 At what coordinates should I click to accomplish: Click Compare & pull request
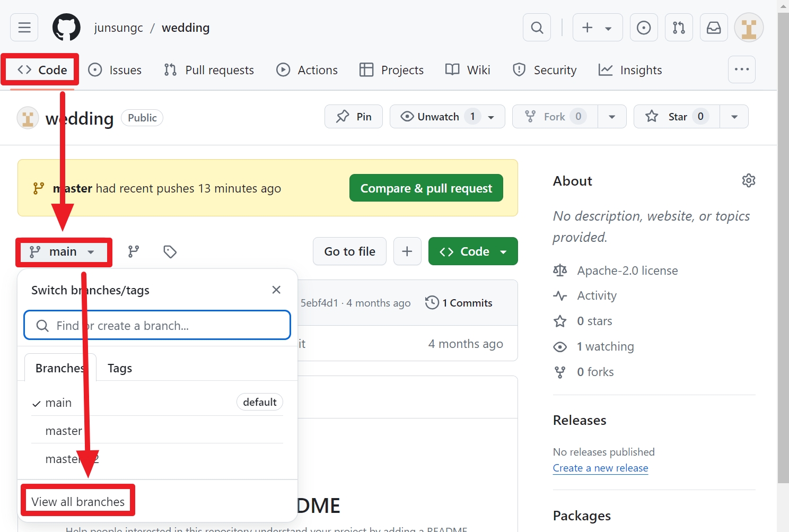(426, 188)
